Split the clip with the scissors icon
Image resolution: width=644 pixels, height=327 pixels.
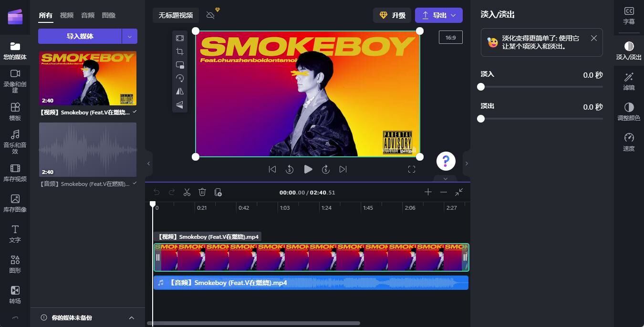click(x=187, y=192)
